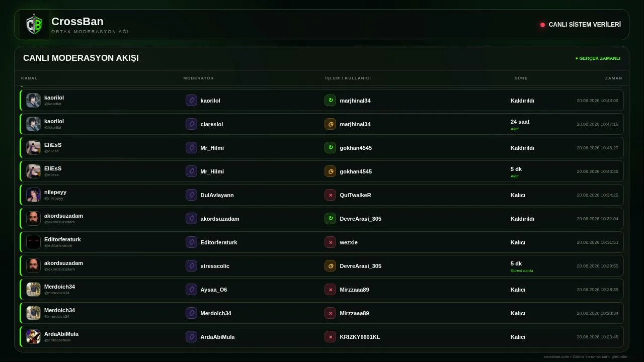Open the Editorferaturk channel avatar

click(33, 242)
